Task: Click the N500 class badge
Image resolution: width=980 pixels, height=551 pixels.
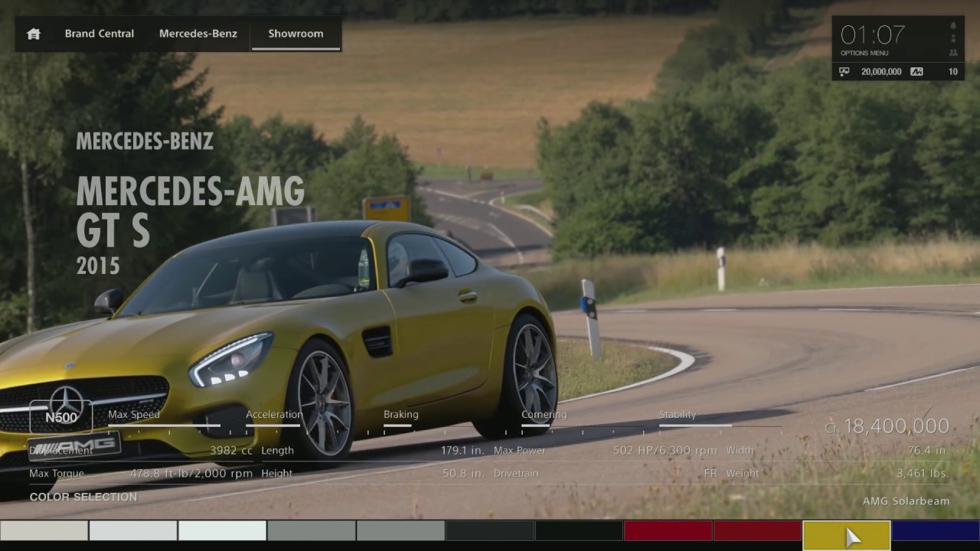Action: click(x=61, y=417)
